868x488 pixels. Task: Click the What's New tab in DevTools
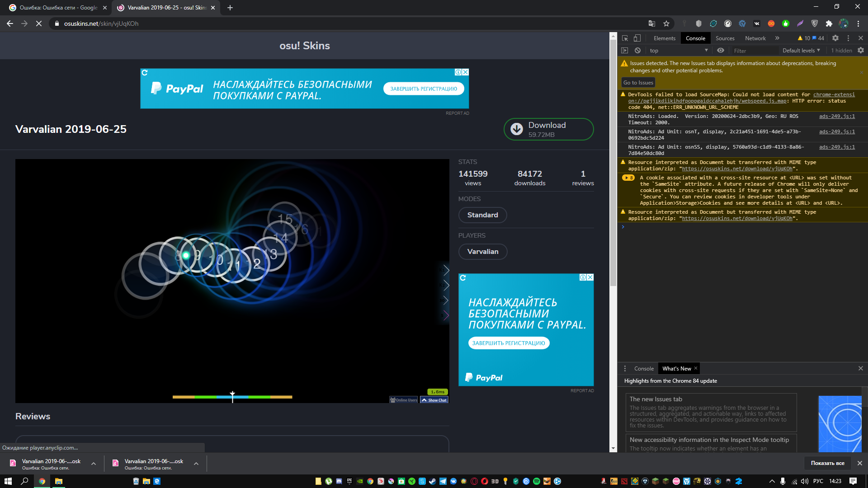[x=677, y=368]
